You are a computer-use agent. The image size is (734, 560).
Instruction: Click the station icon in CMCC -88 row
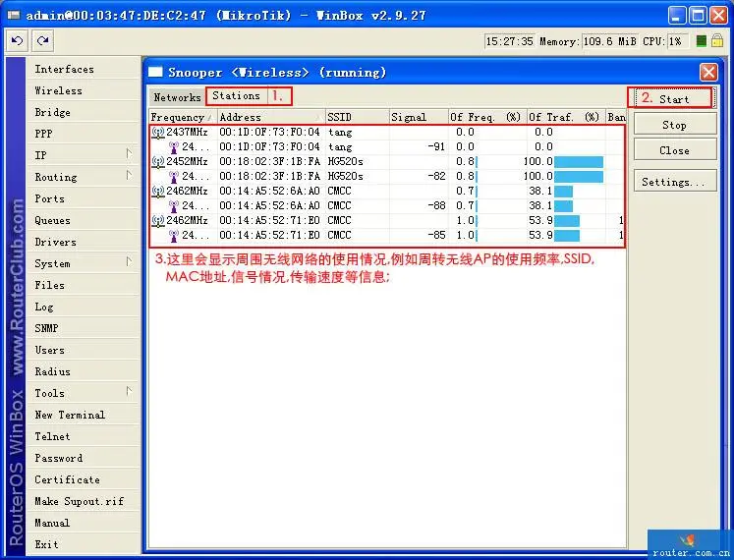[x=174, y=206]
